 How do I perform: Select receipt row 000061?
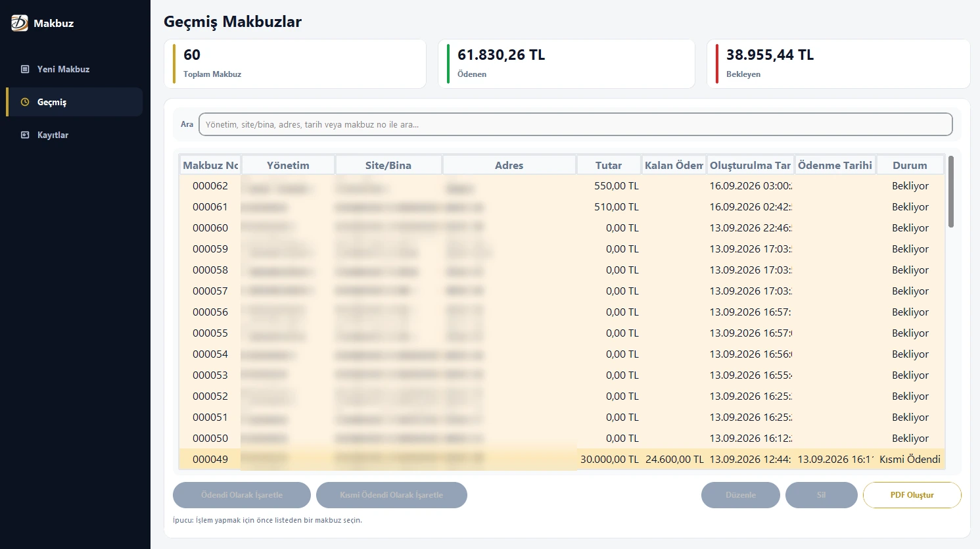click(x=562, y=207)
